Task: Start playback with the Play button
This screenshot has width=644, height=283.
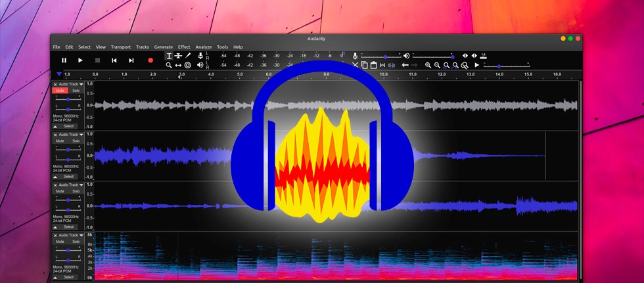Action: [x=80, y=60]
